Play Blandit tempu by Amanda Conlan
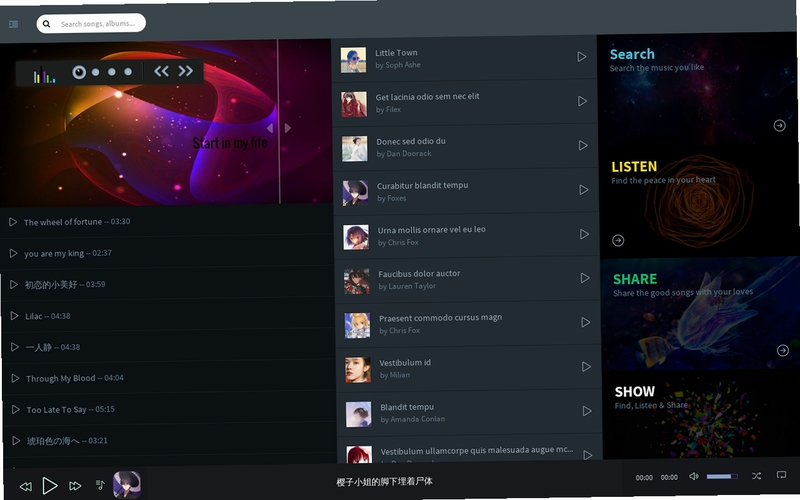Viewport: 800px width, 500px height. click(x=587, y=411)
